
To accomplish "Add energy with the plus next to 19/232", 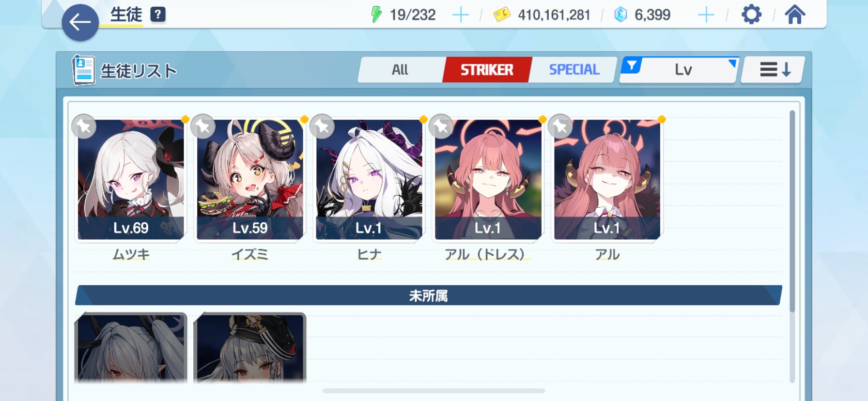I will [460, 15].
